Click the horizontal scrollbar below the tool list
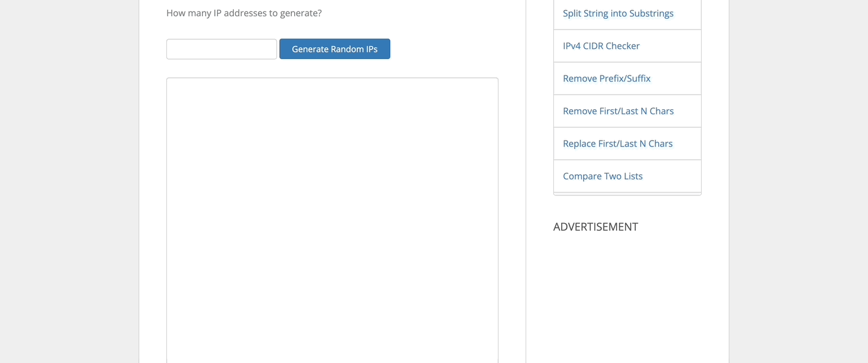Image resolution: width=868 pixels, height=363 pixels. point(627,194)
